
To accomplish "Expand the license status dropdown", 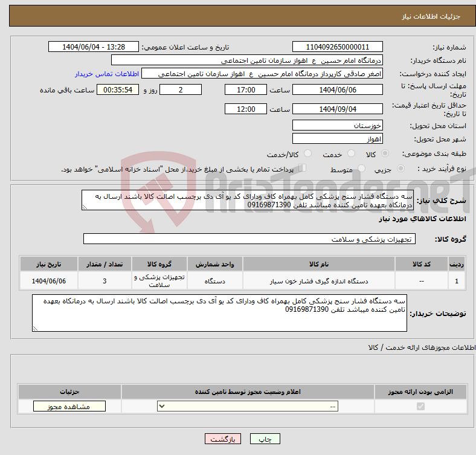I will pyautogui.click(x=248, y=407).
